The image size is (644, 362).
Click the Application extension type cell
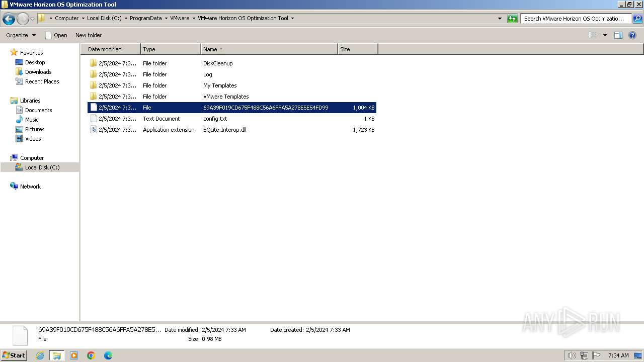(169, 130)
